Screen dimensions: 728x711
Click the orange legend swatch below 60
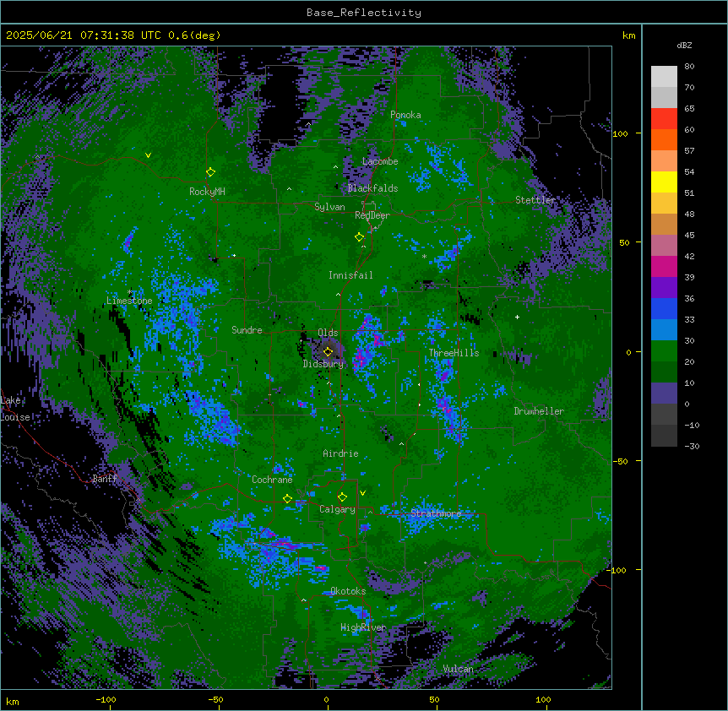click(x=664, y=139)
